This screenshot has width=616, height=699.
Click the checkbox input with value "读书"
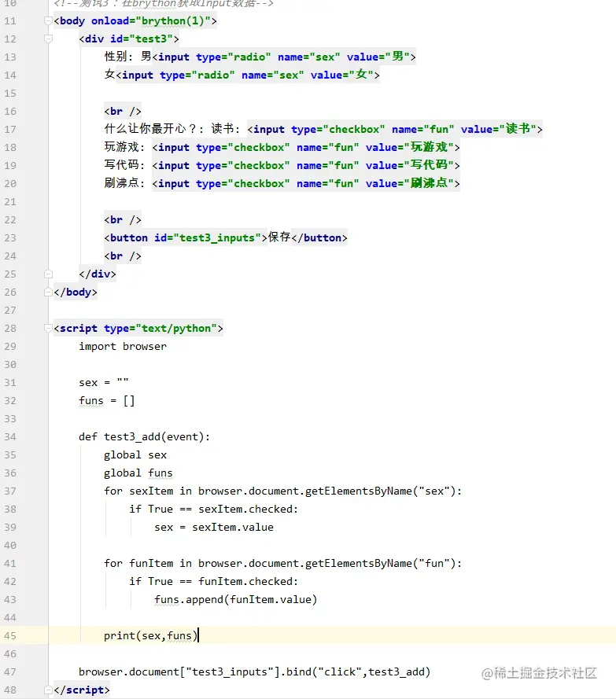point(395,129)
